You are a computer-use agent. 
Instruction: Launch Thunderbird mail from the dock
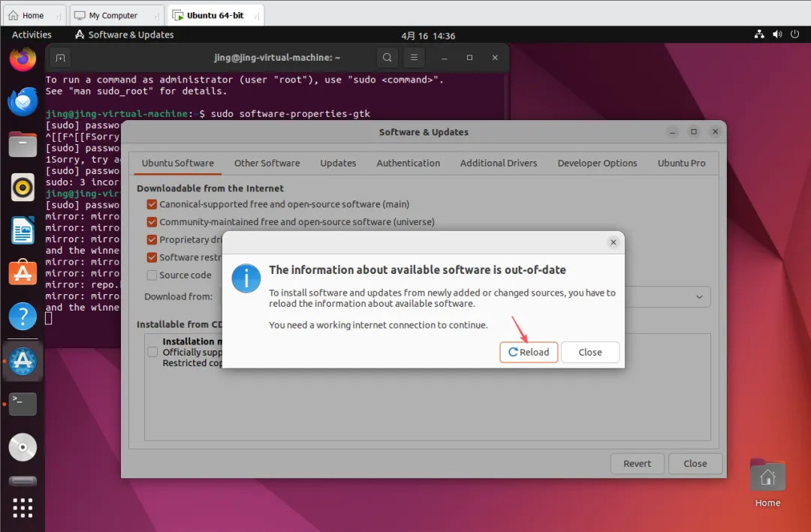point(23,101)
